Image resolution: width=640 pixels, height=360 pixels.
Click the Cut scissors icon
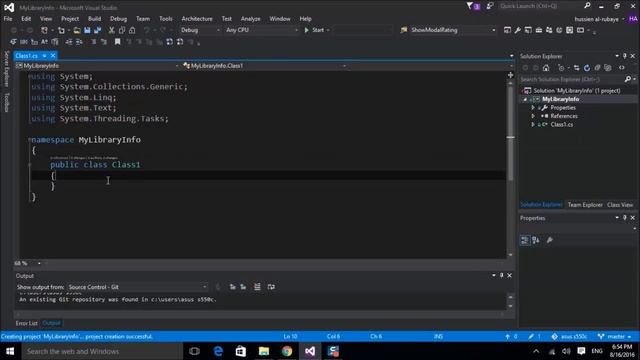[111, 30]
